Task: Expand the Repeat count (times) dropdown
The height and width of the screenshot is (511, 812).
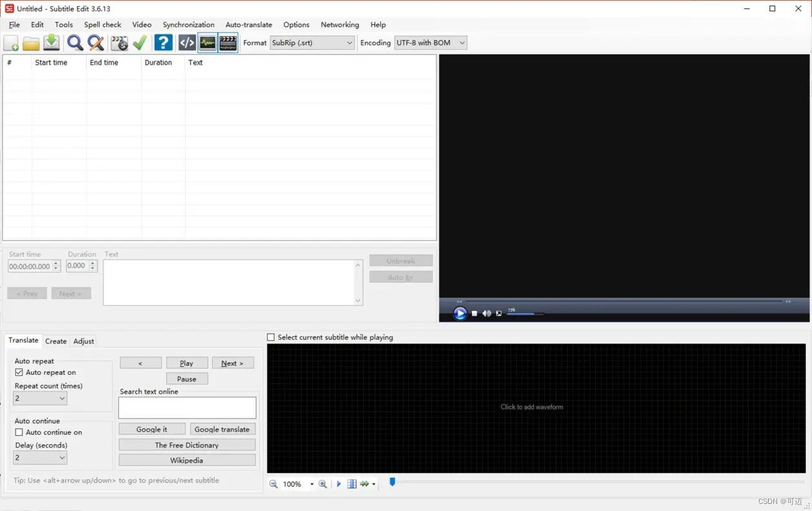Action: 40,398
